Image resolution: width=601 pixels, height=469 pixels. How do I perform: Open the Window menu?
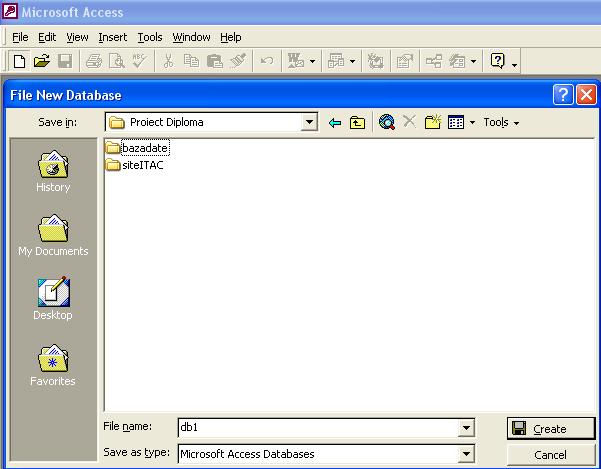click(x=191, y=37)
